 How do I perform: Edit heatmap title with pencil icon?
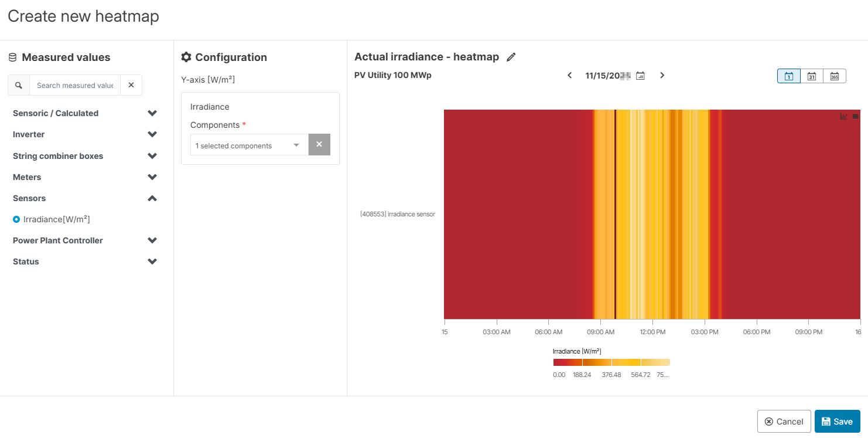[511, 56]
